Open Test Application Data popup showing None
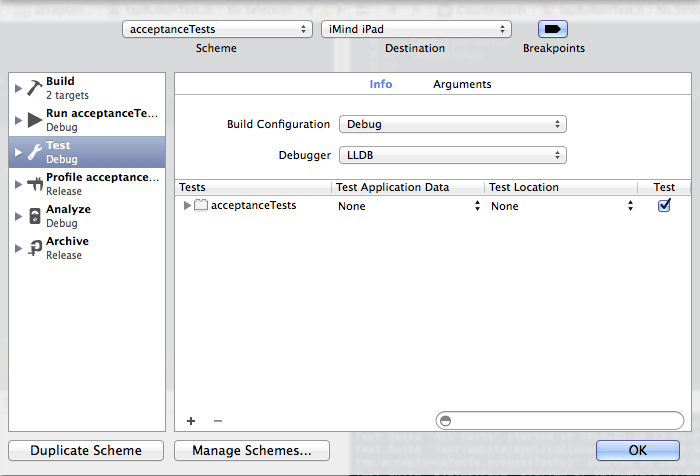 click(x=409, y=206)
